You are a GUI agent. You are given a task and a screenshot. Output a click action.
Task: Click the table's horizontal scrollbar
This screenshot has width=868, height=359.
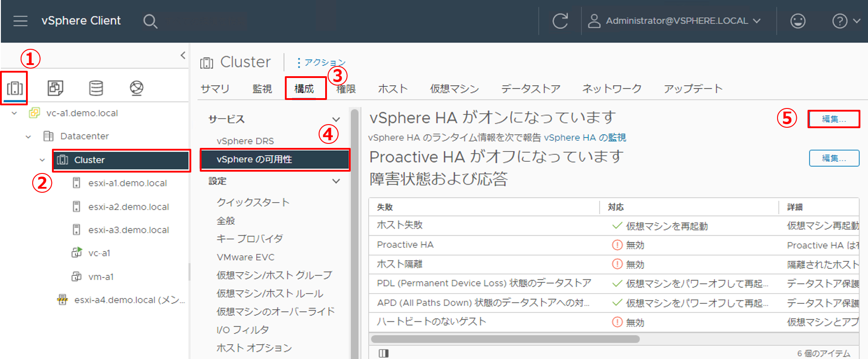click(505, 339)
